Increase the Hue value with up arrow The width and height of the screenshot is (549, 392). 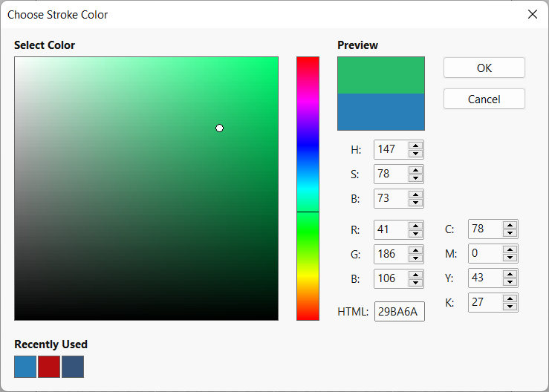click(x=416, y=146)
